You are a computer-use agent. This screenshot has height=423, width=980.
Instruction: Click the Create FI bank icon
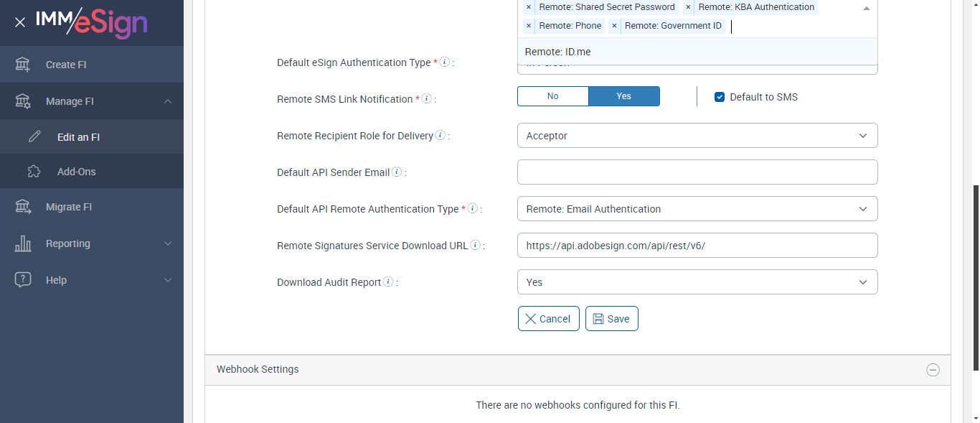click(x=23, y=65)
